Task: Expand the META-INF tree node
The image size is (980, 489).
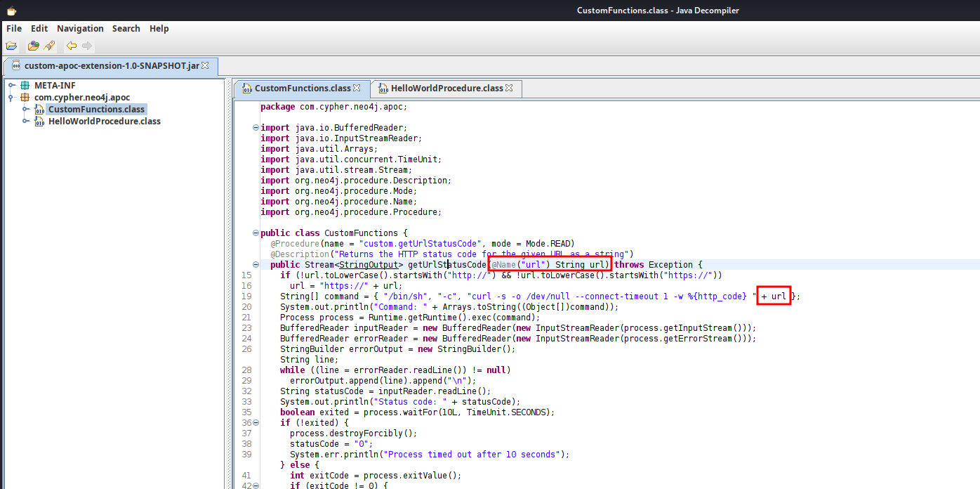Action: tap(11, 86)
